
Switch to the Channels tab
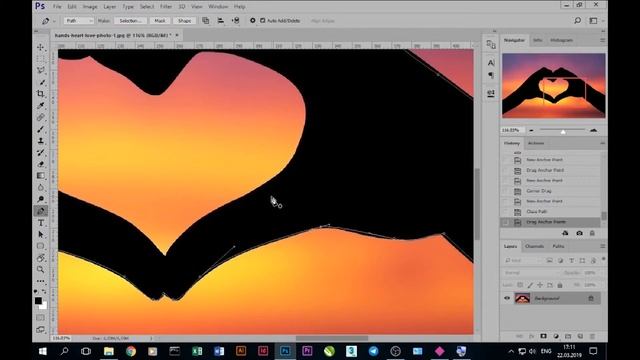pyautogui.click(x=534, y=247)
